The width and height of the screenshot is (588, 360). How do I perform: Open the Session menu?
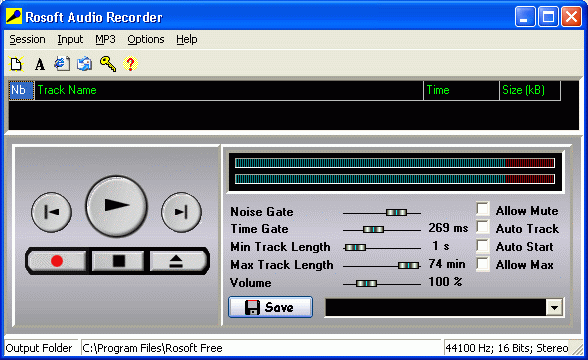[27, 39]
